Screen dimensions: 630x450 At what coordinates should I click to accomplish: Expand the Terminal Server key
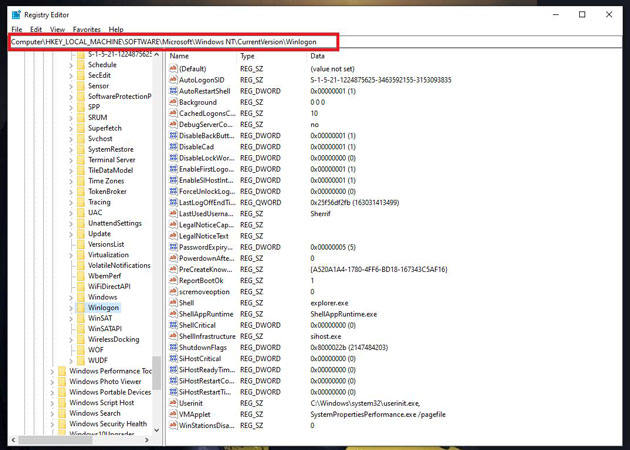click(x=71, y=160)
